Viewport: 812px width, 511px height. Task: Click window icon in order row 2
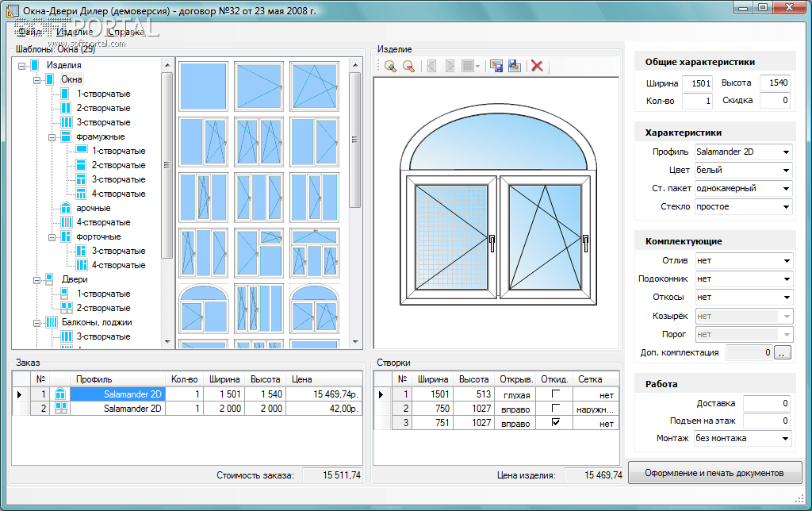pyautogui.click(x=60, y=409)
